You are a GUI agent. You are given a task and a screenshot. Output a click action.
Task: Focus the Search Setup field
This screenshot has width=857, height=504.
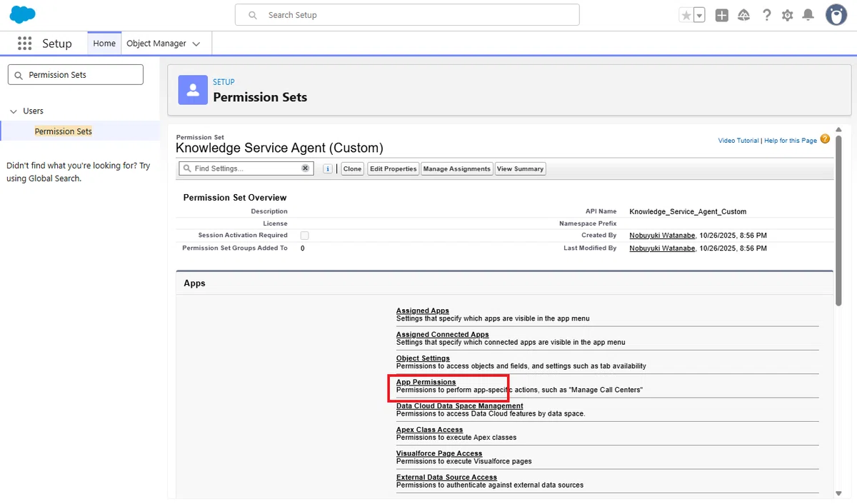coord(407,15)
